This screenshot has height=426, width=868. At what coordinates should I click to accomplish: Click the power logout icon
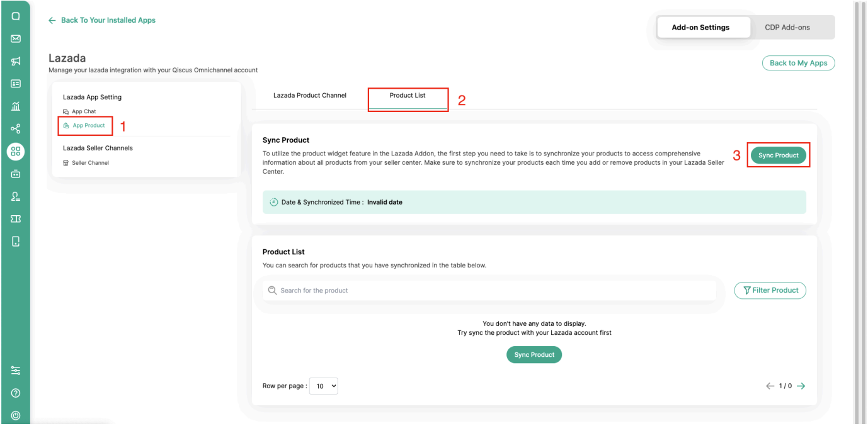[15, 415]
